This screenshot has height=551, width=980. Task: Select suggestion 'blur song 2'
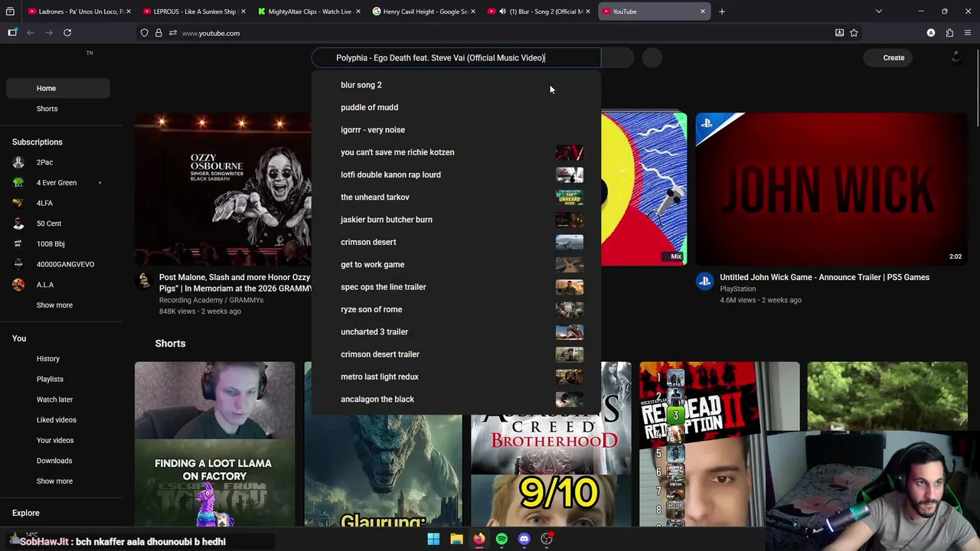pos(456,85)
